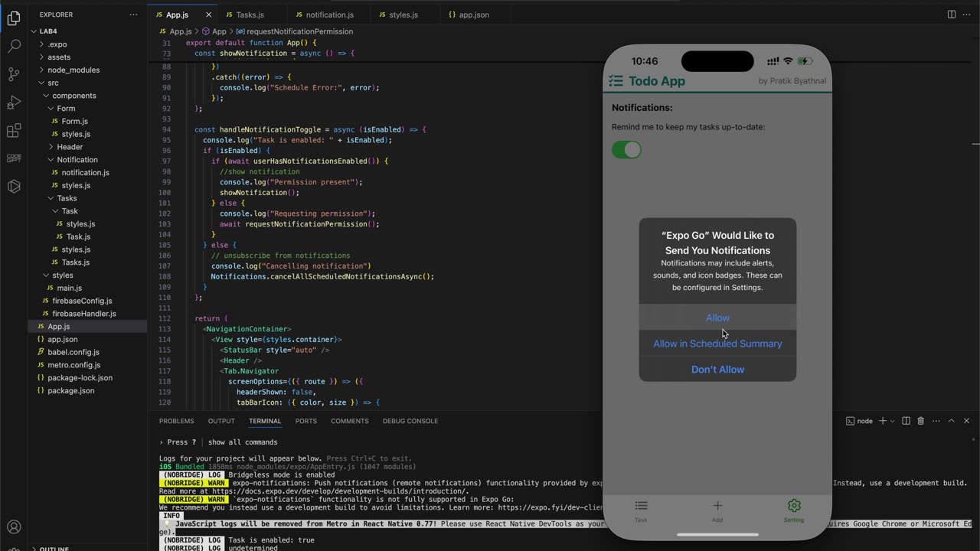Open the Explorer view in activity bar
980x551 pixels.
[14, 18]
